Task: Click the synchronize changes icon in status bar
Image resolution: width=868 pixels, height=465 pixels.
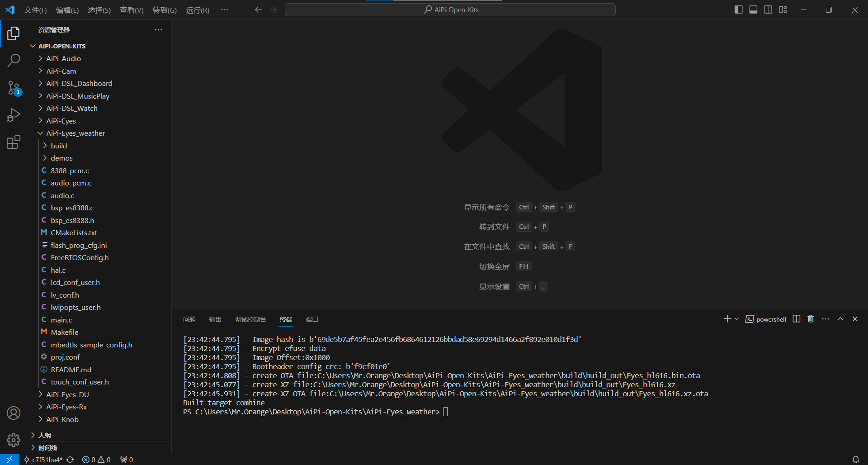Action: point(70,460)
